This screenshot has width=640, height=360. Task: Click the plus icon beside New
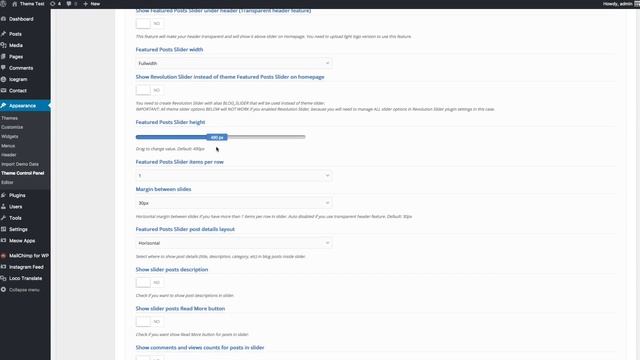click(x=85, y=4)
